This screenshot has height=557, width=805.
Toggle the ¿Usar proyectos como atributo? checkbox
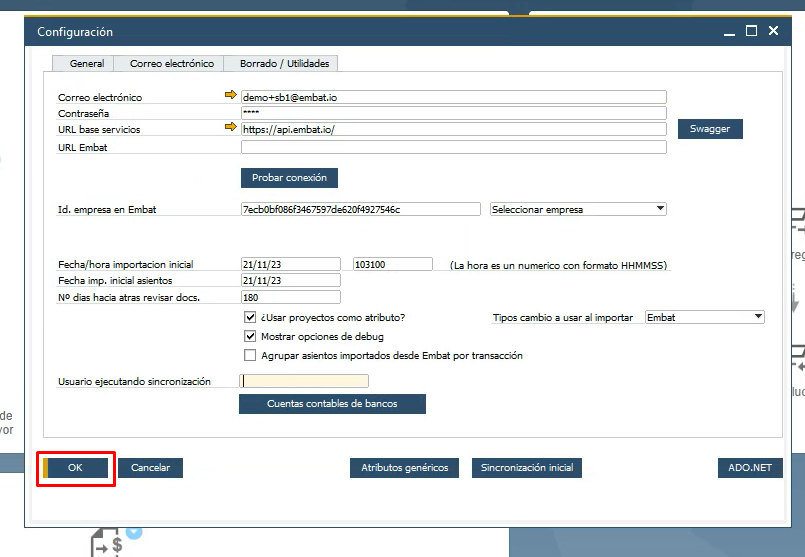point(250,318)
